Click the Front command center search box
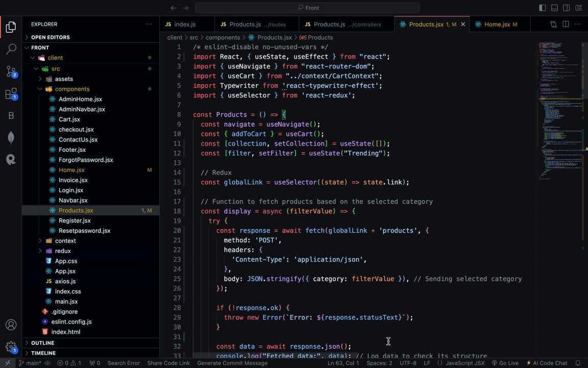 (x=307, y=8)
